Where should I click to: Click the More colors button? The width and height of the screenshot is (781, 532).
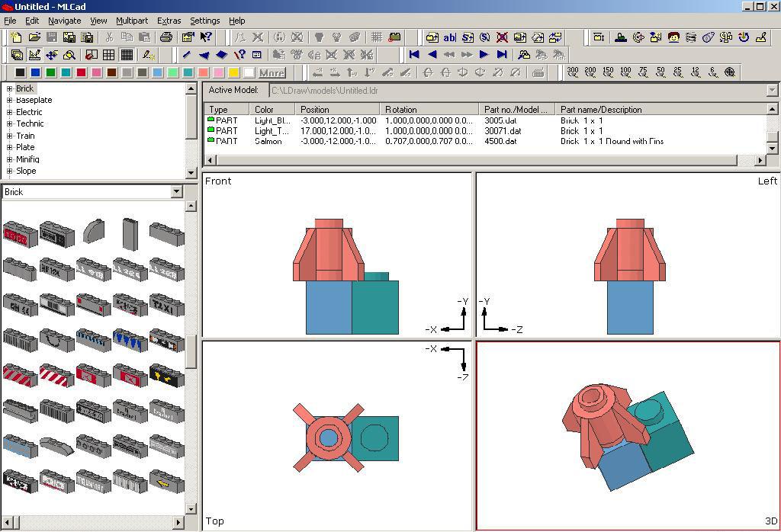point(272,73)
